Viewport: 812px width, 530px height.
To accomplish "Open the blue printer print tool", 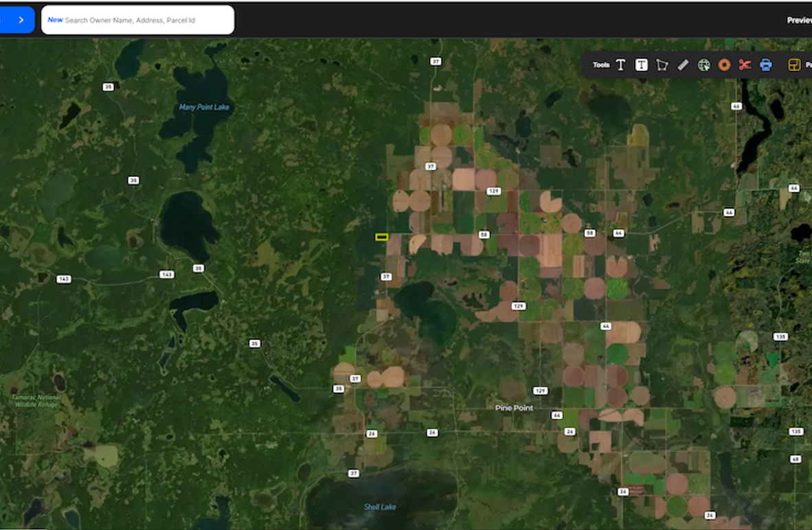I will coord(766,65).
